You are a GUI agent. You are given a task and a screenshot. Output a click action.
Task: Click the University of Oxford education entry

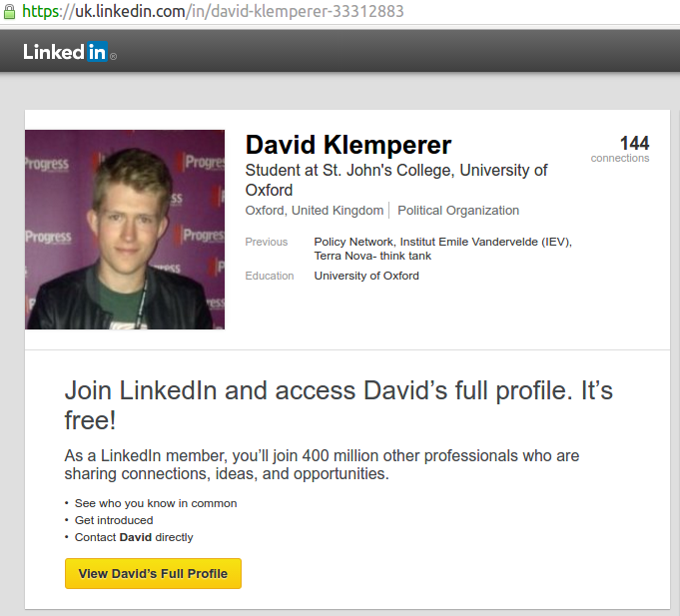(366, 276)
